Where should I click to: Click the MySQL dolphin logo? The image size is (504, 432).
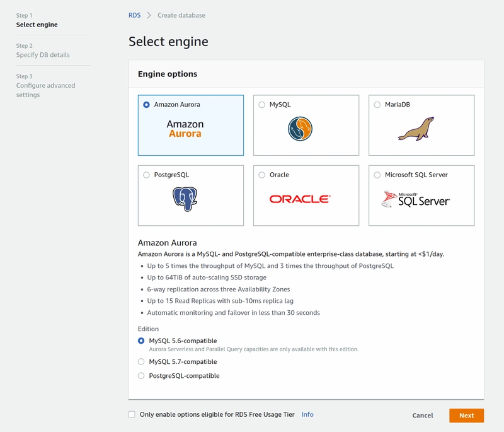301,129
